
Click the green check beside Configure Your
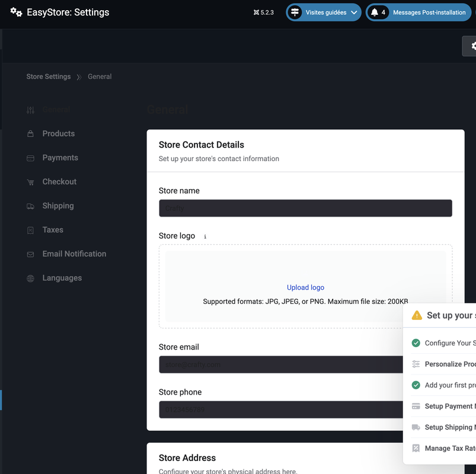pyautogui.click(x=416, y=343)
